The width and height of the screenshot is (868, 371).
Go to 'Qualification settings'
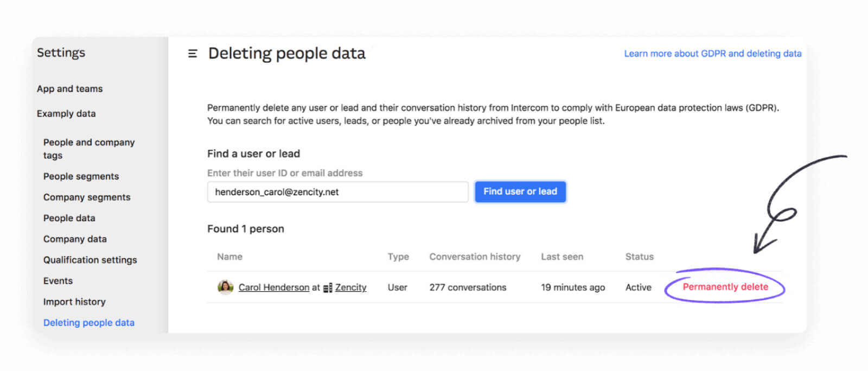90,259
